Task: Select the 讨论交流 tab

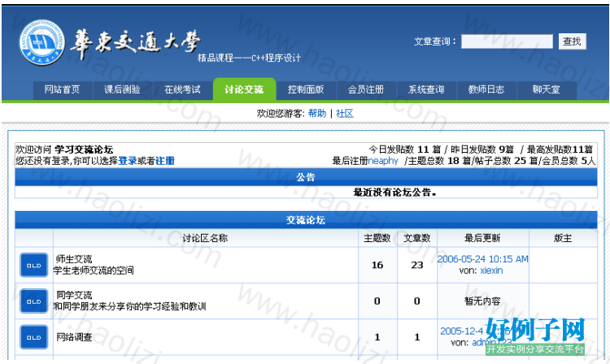Action: (x=244, y=89)
